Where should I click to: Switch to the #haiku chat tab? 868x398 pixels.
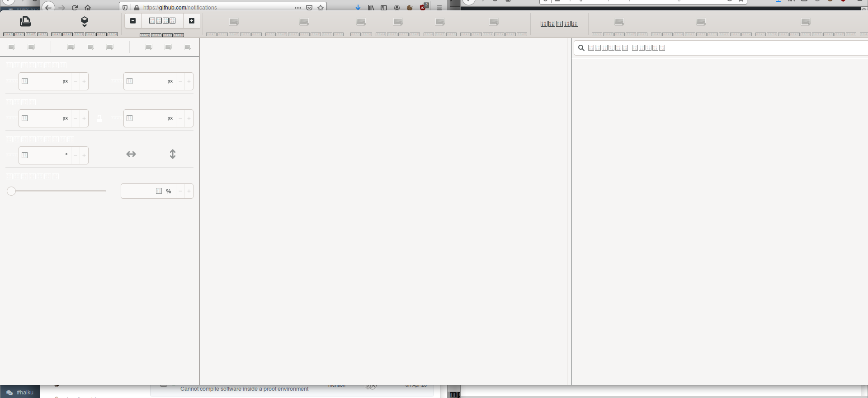[x=20, y=392]
